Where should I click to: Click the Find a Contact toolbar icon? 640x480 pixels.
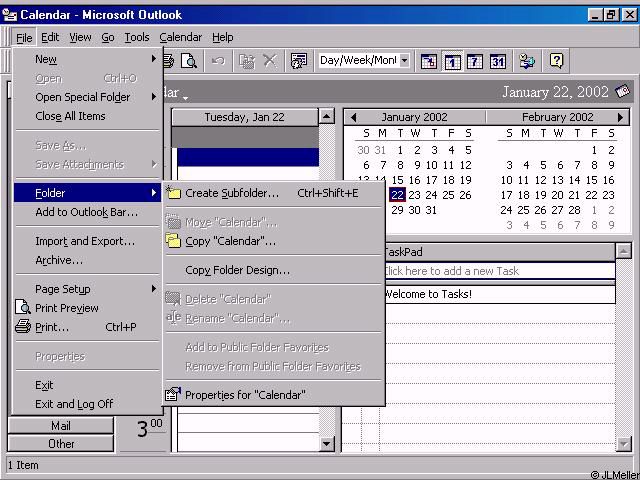(x=527, y=61)
